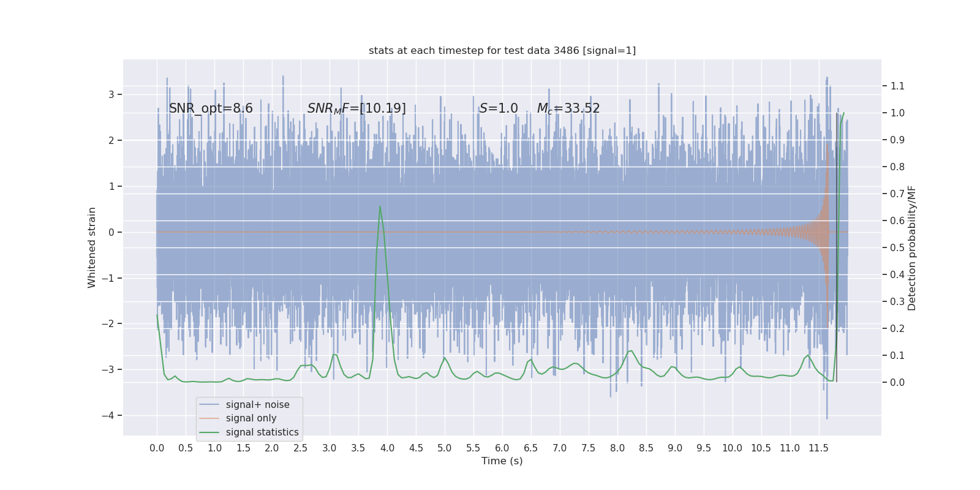This screenshot has height=490, width=980.
Task: Click the SNR_opt=8.6 annotation
Action: tap(211, 108)
